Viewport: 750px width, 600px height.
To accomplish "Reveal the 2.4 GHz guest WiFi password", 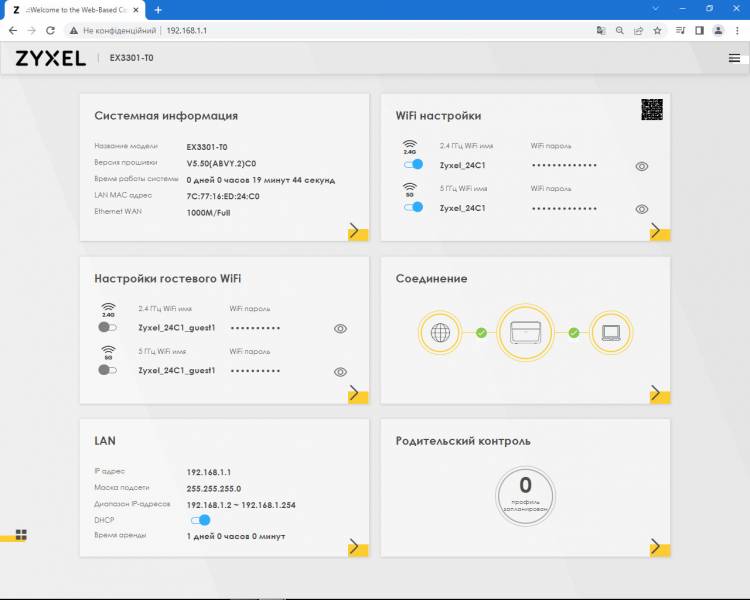I will (x=341, y=329).
